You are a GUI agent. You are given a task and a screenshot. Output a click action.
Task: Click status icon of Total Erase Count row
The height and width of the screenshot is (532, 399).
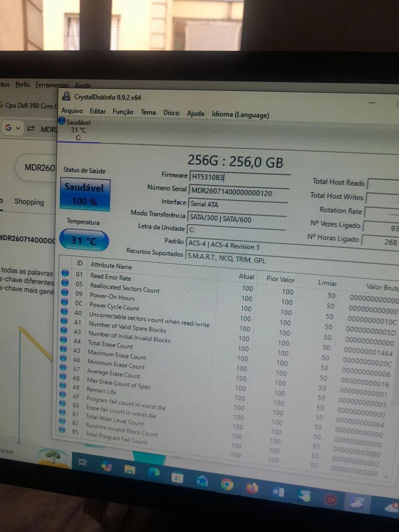[64, 339]
